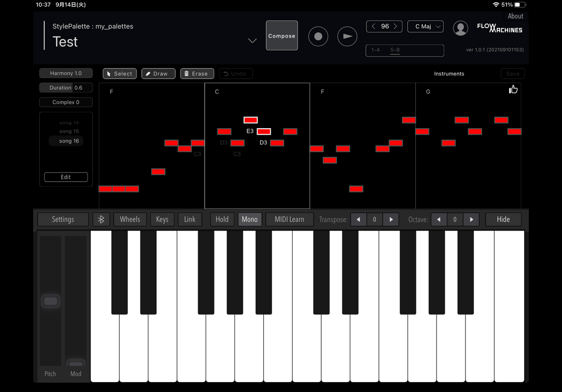The image size is (562, 392).
Task: Open the C Maj key dropdown
Action: (425, 26)
